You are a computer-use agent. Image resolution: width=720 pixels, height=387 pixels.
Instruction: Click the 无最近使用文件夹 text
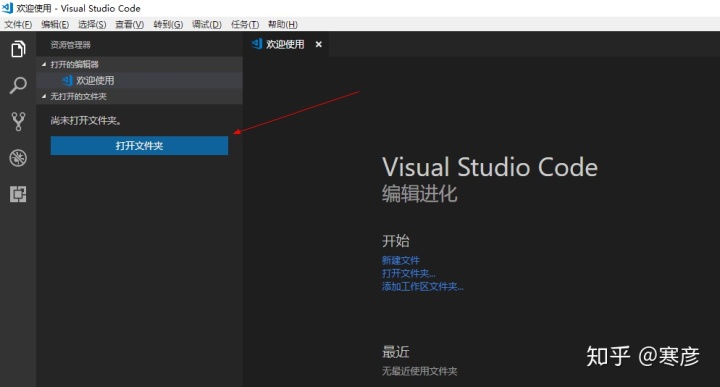[x=420, y=371]
